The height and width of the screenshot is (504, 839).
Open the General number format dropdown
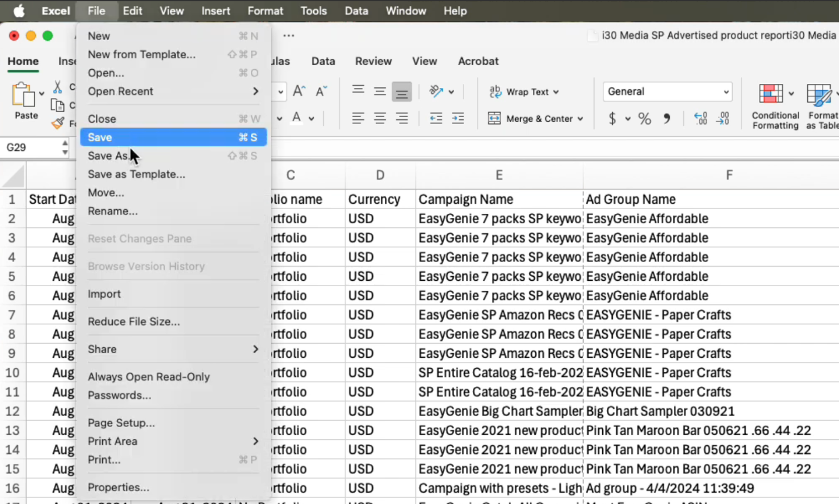pos(667,92)
